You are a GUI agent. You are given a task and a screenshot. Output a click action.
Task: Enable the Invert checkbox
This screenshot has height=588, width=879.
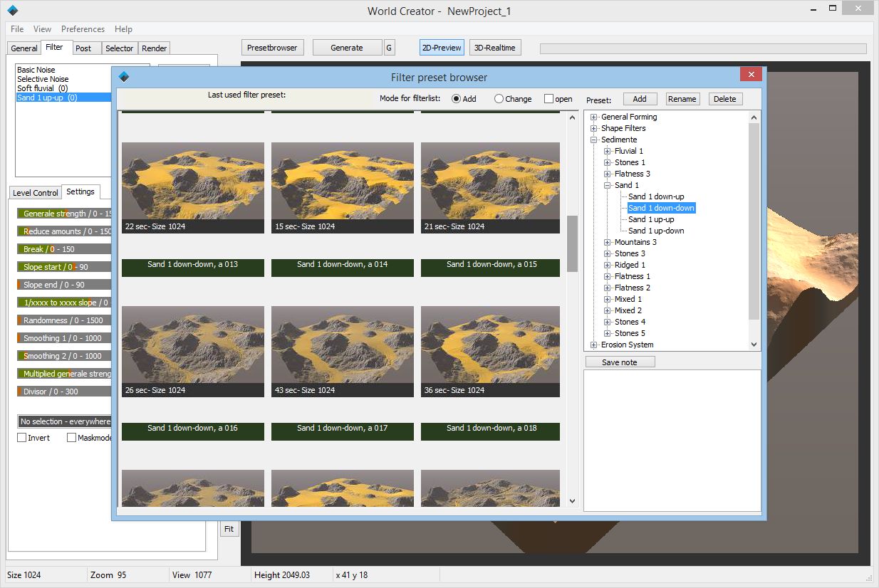[22, 437]
